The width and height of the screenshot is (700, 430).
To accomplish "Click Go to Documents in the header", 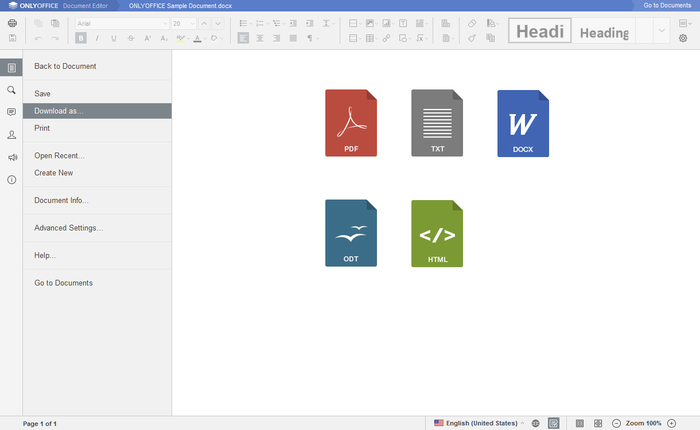I will 667,5.
